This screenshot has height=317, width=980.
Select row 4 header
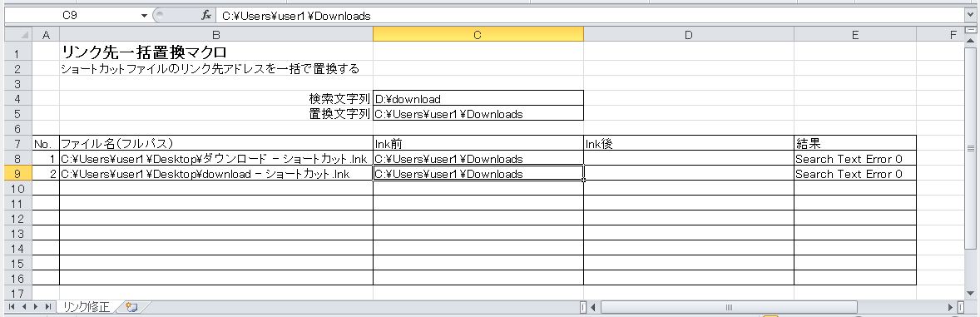click(17, 98)
